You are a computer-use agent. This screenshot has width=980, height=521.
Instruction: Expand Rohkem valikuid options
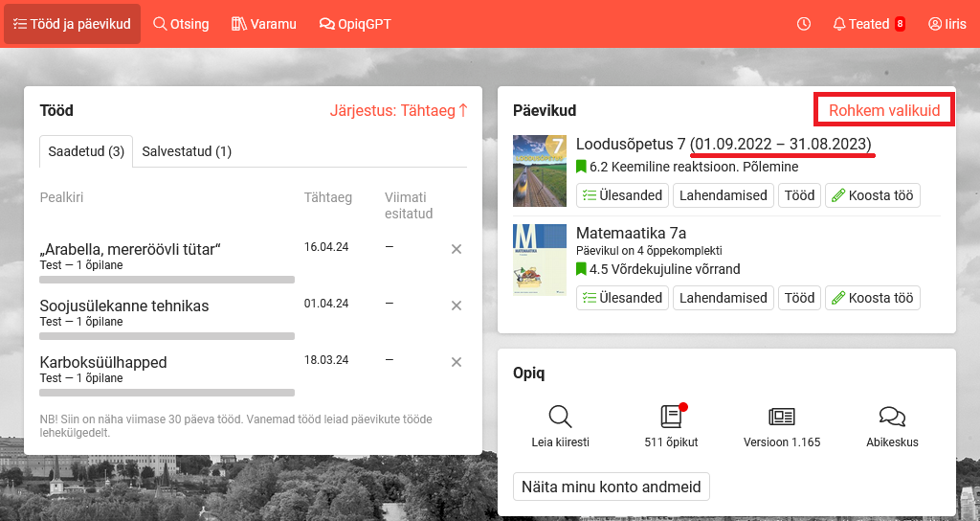pyautogui.click(x=884, y=110)
